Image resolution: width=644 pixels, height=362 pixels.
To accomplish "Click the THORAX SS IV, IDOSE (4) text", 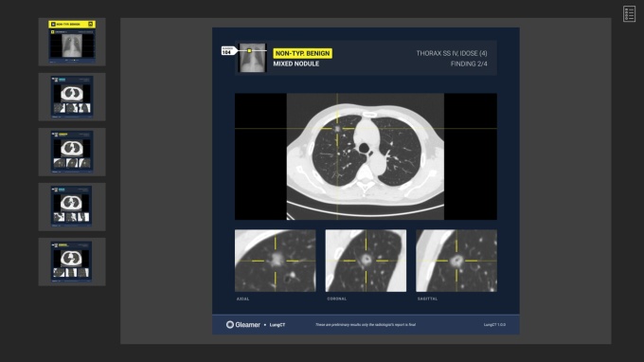I will (x=452, y=53).
